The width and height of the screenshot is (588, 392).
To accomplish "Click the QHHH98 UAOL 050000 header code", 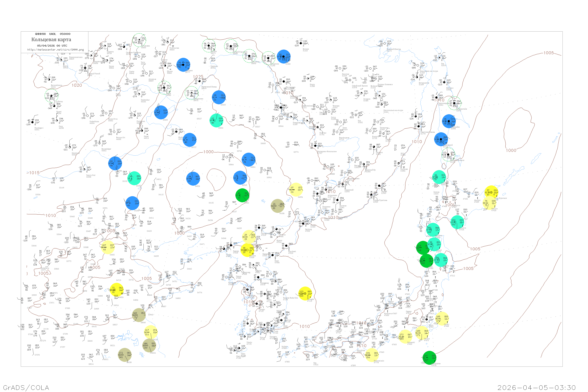I will [53, 34].
